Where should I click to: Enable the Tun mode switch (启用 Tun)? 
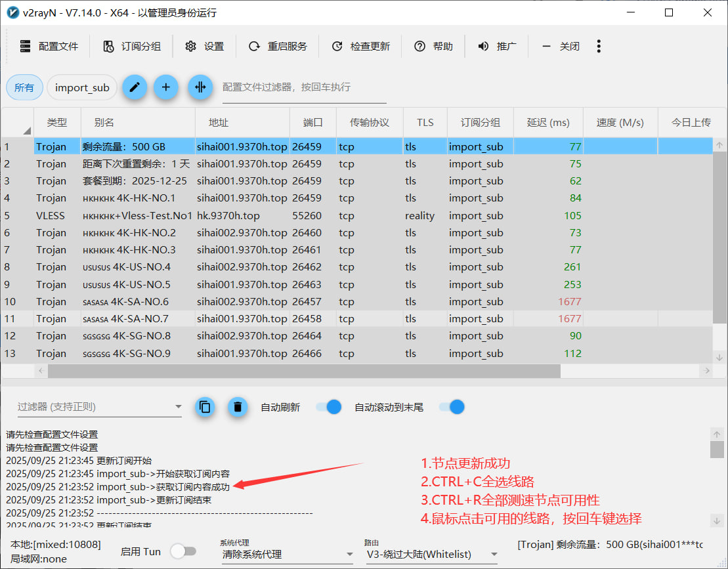click(x=182, y=551)
